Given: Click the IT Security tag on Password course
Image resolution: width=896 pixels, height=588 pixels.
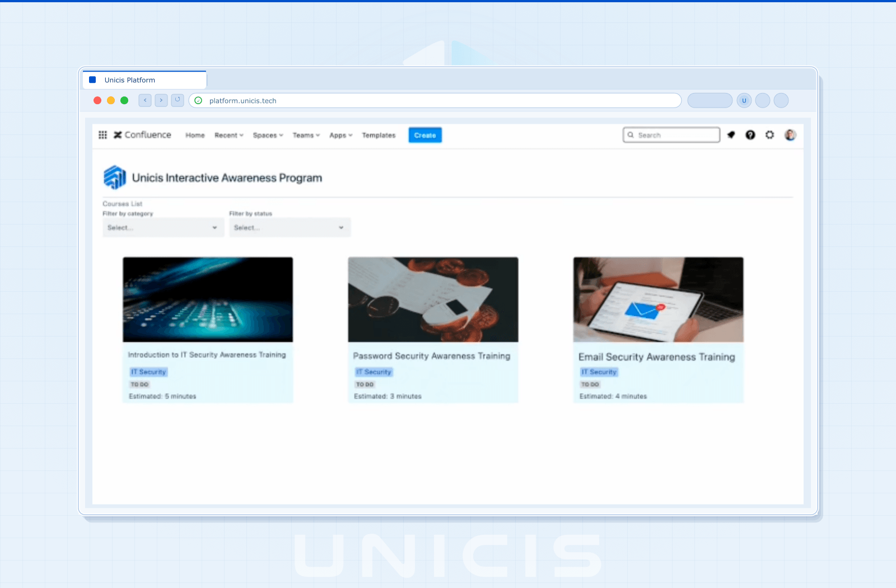Looking at the screenshot, I should 374,372.
